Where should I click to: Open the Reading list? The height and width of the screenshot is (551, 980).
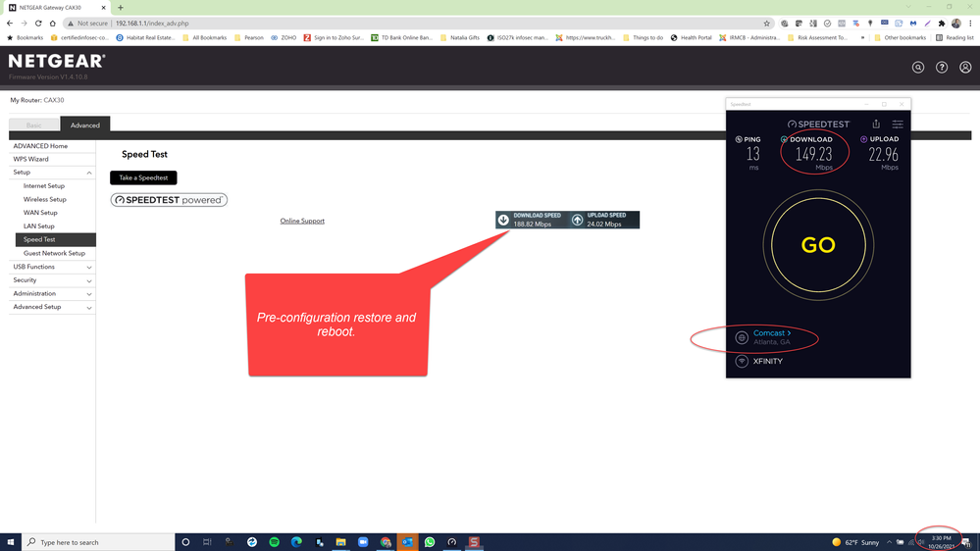click(954, 37)
